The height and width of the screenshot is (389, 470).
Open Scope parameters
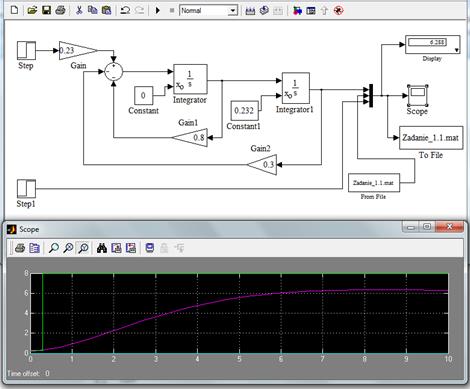34,248
